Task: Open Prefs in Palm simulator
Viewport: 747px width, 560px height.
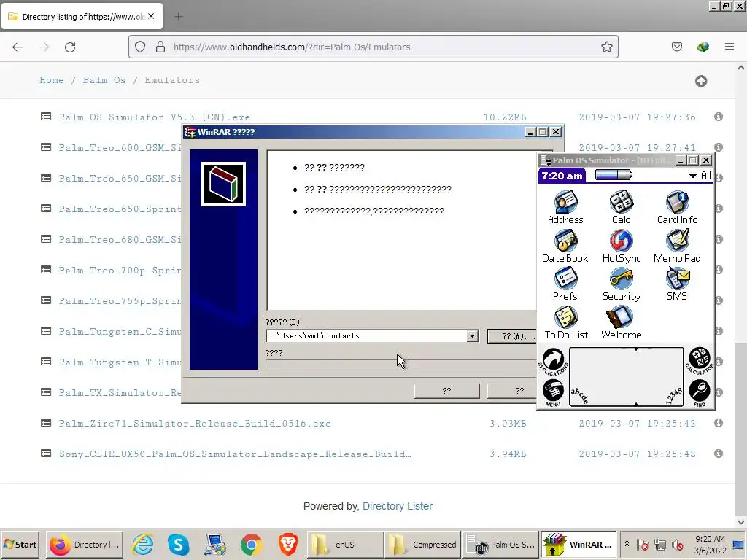Action: pyautogui.click(x=565, y=284)
